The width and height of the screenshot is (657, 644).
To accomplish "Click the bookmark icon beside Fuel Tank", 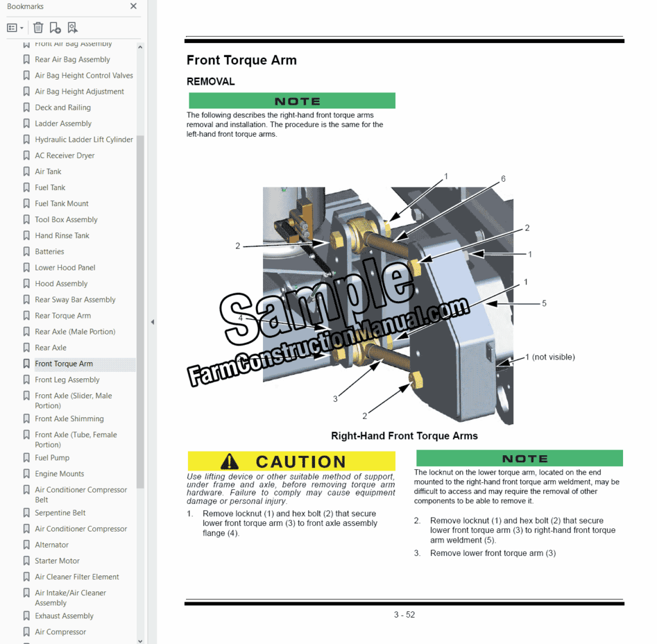I will 26,187.
